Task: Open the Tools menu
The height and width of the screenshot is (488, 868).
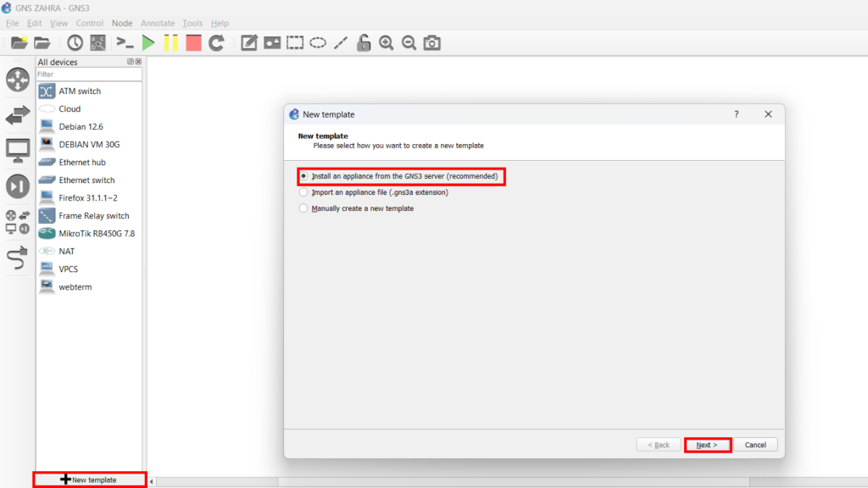Action: 192,23
